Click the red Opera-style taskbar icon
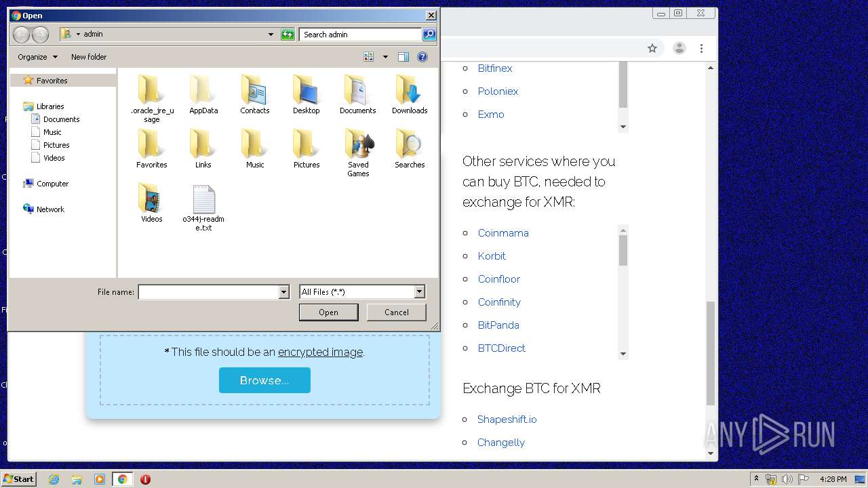 [145, 479]
